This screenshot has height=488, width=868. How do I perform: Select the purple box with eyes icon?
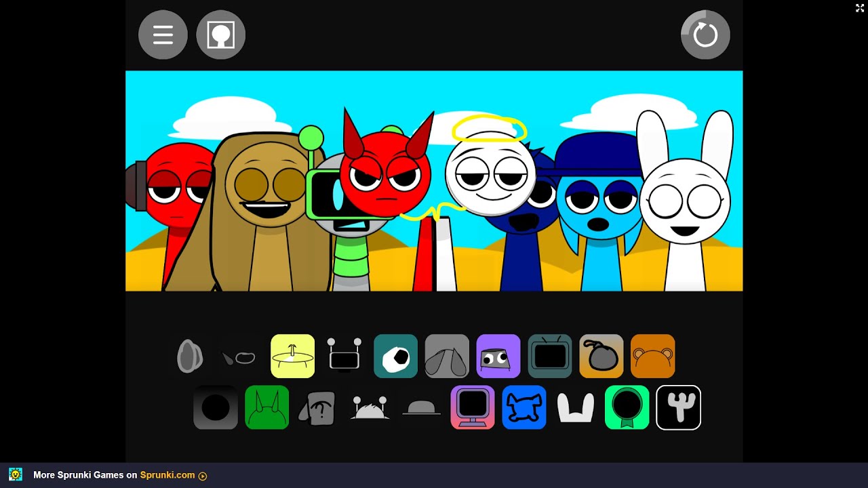click(498, 356)
